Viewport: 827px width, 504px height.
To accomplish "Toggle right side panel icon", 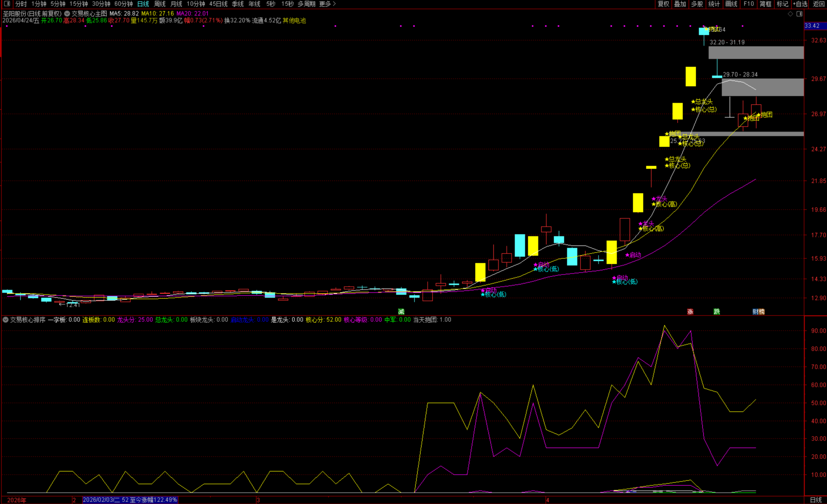I will click(800, 14).
